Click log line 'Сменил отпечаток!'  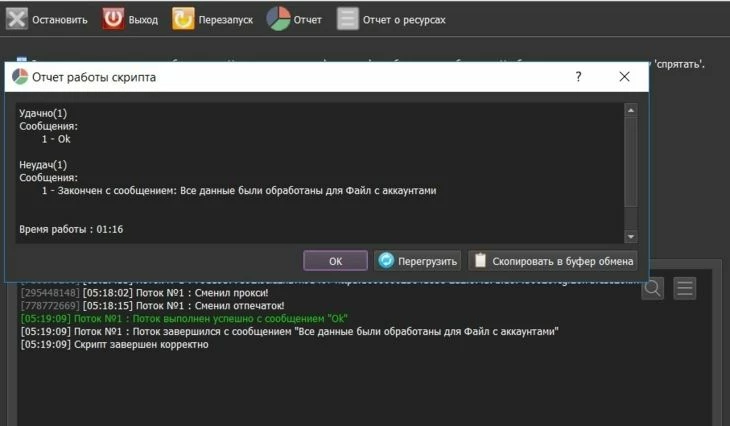pyautogui.click(x=153, y=306)
